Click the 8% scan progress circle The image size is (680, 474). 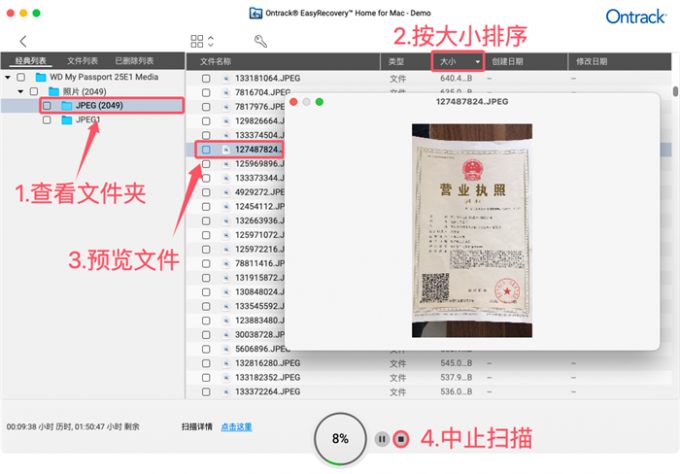(340, 439)
